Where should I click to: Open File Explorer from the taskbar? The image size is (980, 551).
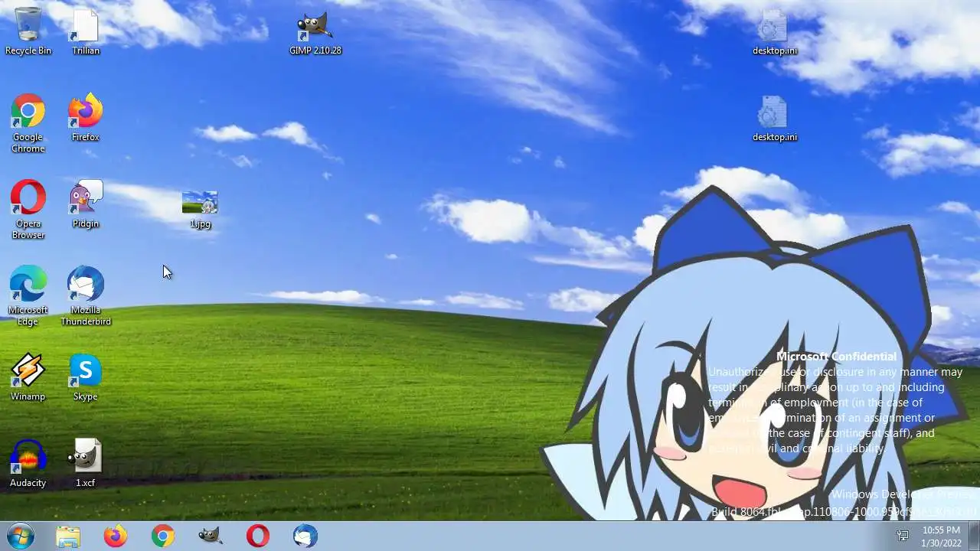tap(68, 536)
